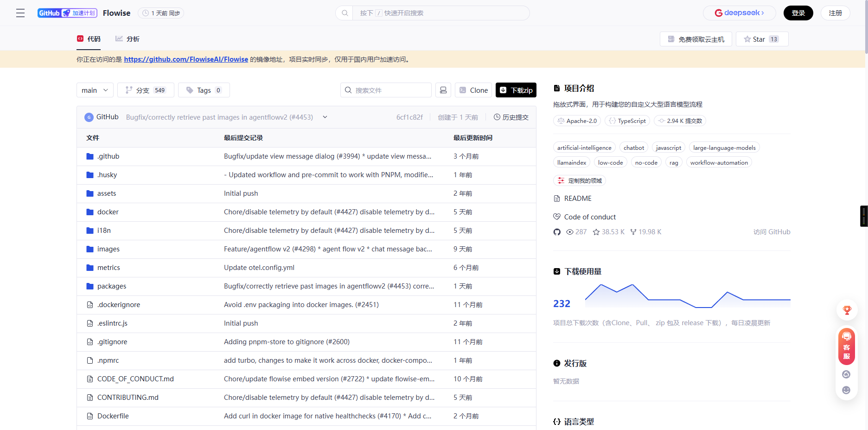Download the repository as zip
The image size is (868, 430).
coord(516,90)
